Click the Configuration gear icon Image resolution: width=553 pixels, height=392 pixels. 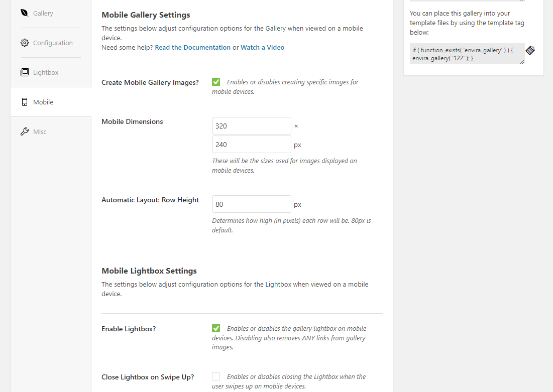tap(24, 43)
